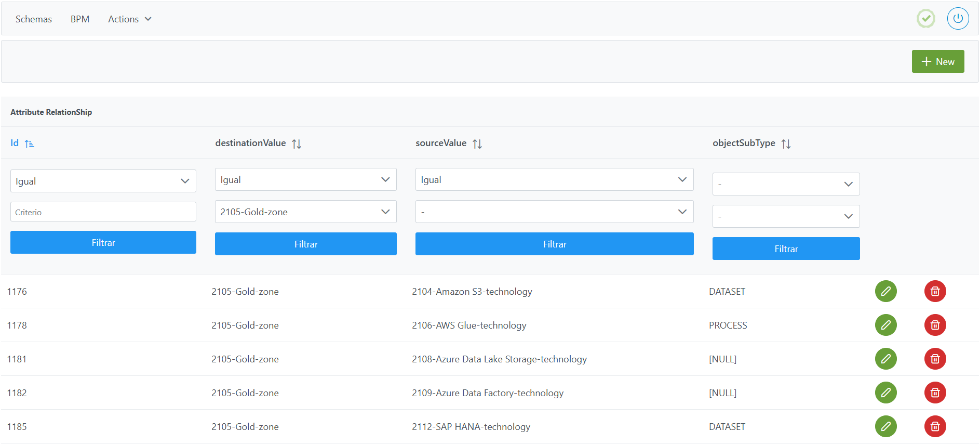Image resolution: width=980 pixels, height=444 pixels.
Task: Delete row 1176 Amazon S3 entry
Action: (x=935, y=291)
